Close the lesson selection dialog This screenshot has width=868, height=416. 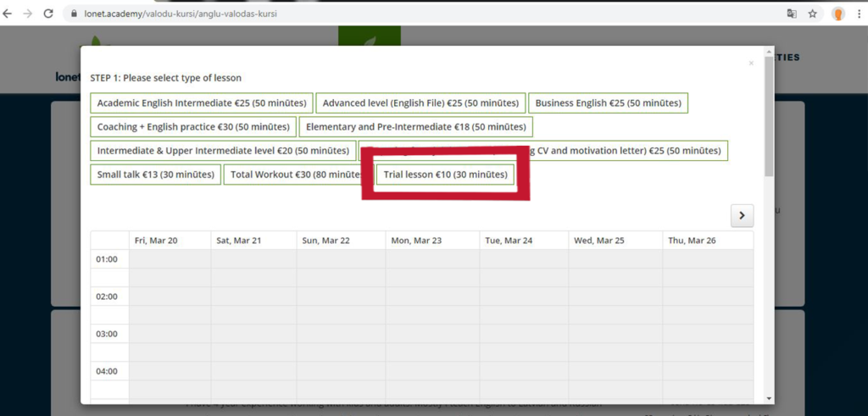(x=751, y=63)
